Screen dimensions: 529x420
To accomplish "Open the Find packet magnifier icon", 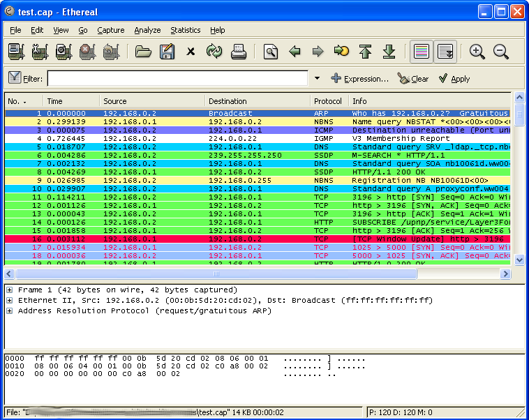I will [271, 52].
